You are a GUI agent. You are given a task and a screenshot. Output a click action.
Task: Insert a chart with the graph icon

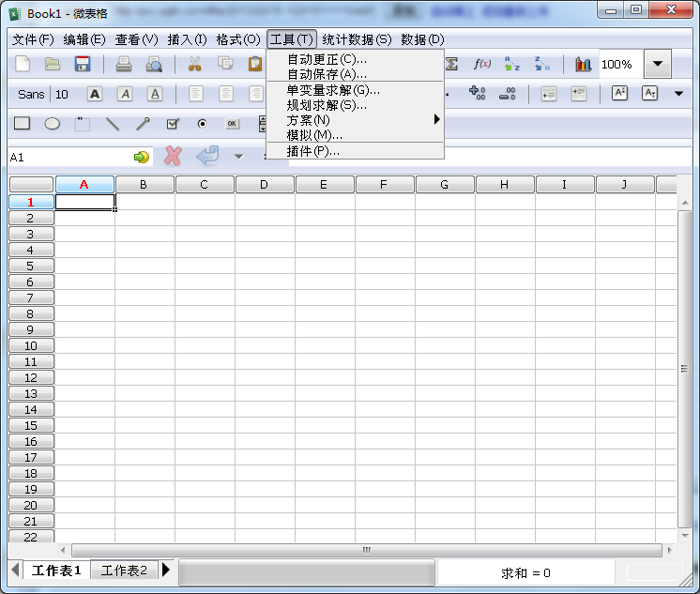[584, 64]
